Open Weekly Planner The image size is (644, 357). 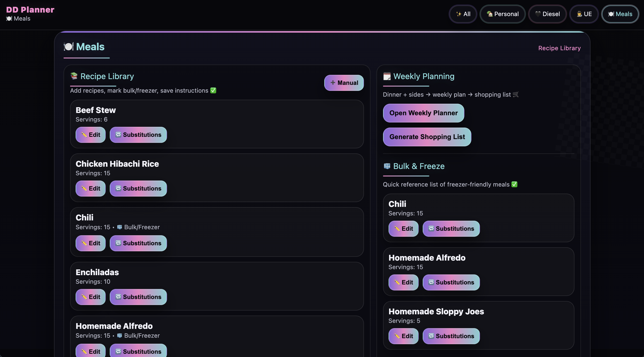423,113
